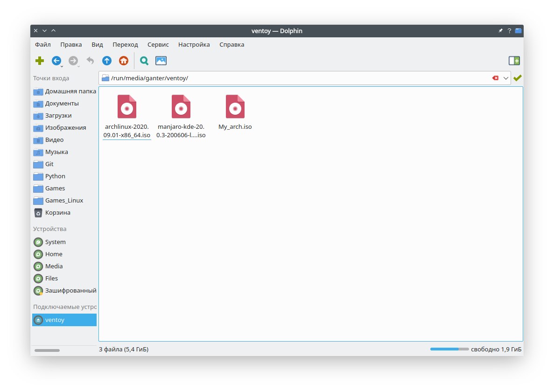Open the Git folder place

[64, 164]
